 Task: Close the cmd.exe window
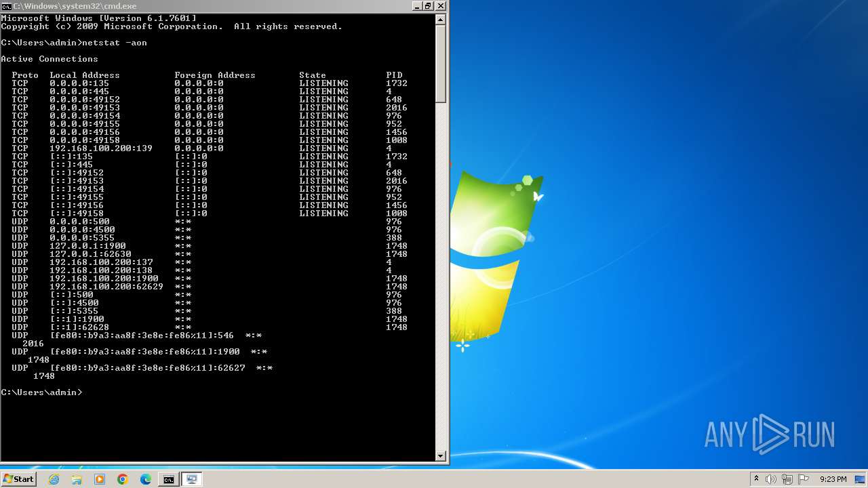(x=440, y=5)
